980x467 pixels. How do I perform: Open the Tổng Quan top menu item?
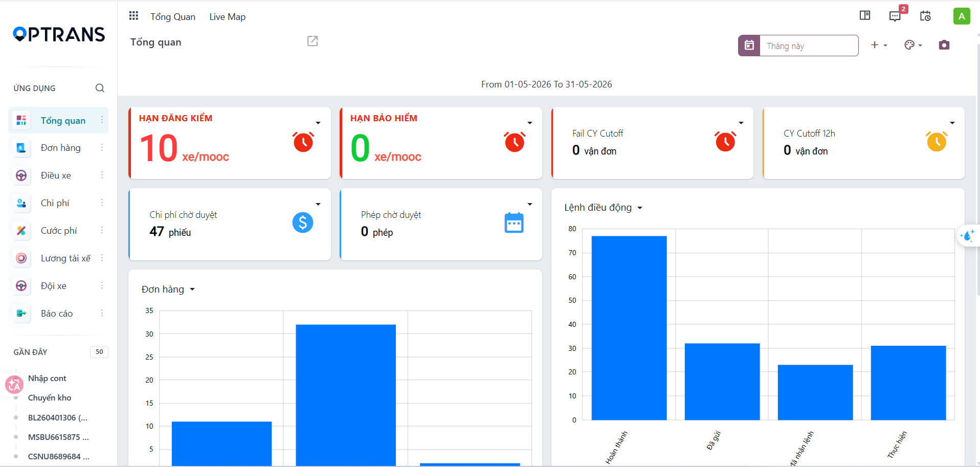(x=173, y=17)
